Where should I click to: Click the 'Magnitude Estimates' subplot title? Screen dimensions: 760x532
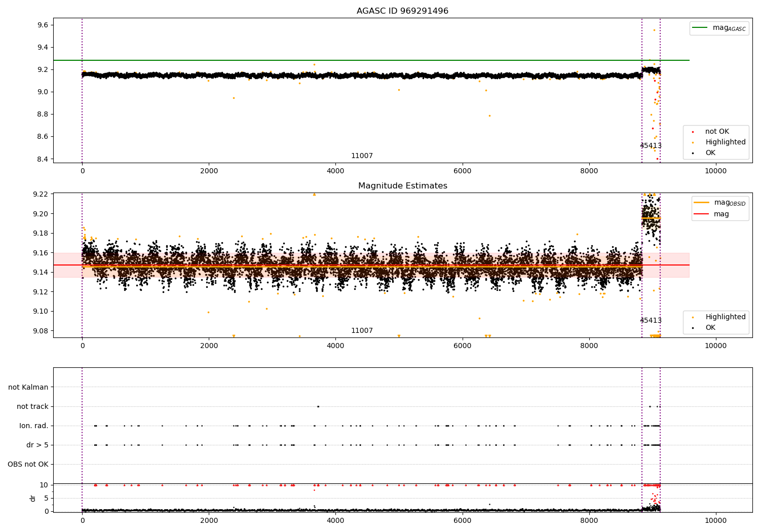pos(402,186)
